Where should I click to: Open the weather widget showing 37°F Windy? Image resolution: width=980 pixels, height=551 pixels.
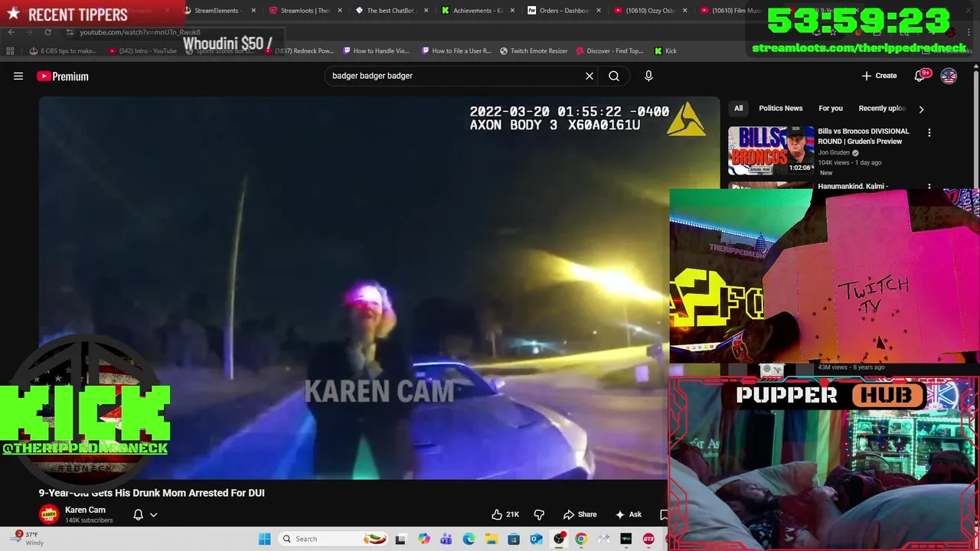[x=28, y=539]
